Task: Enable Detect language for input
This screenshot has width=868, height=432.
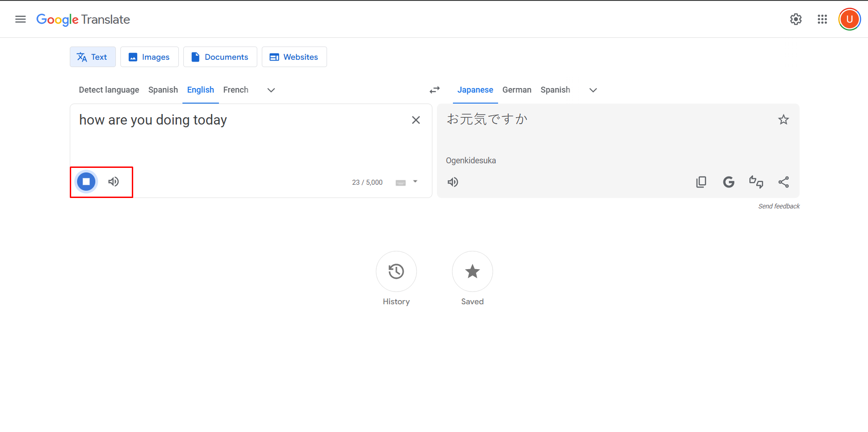Action: (x=109, y=90)
